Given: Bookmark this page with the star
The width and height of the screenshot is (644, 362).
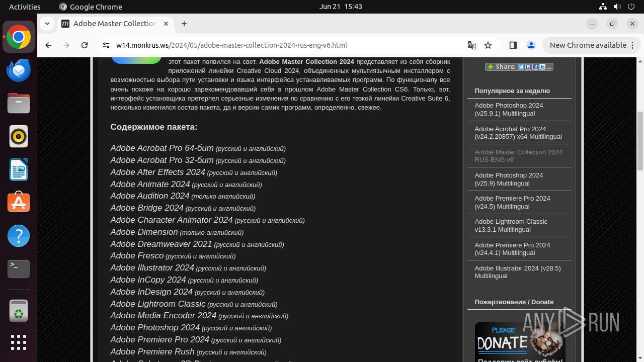Looking at the screenshot, I should [x=488, y=45].
